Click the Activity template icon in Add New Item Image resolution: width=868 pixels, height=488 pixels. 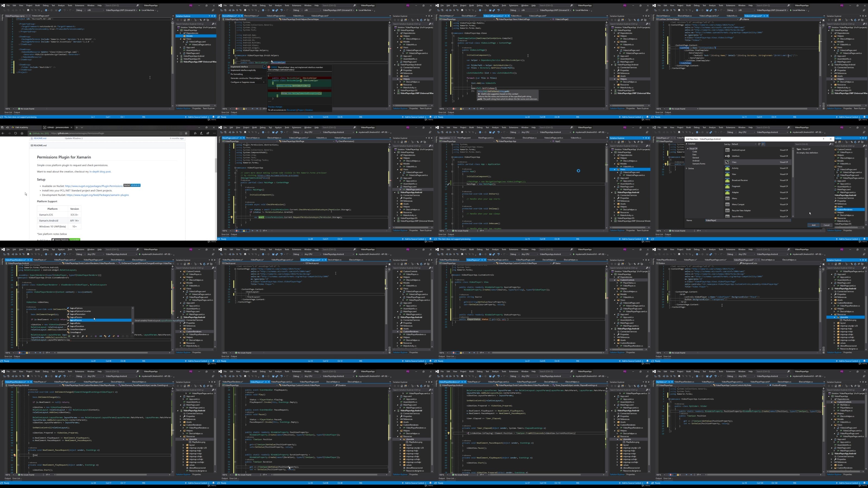point(727,168)
